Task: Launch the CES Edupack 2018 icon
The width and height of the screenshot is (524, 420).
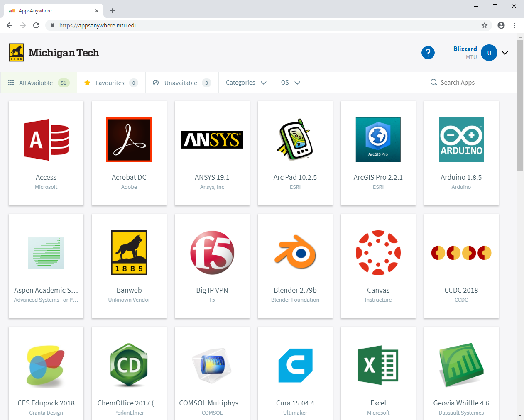Action: click(46, 366)
